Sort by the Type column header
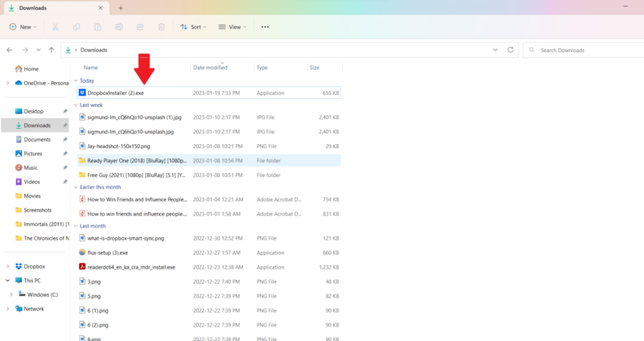 (262, 68)
